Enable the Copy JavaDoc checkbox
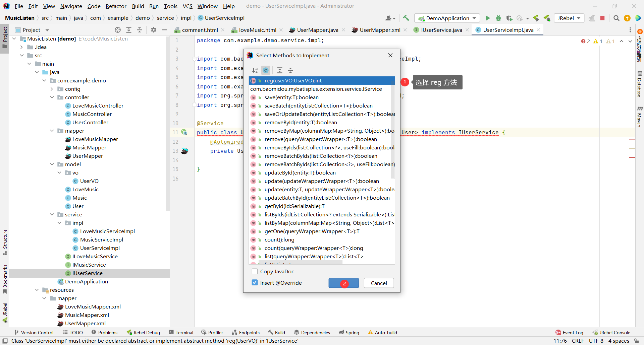The height and width of the screenshot is (345, 644). [255, 271]
